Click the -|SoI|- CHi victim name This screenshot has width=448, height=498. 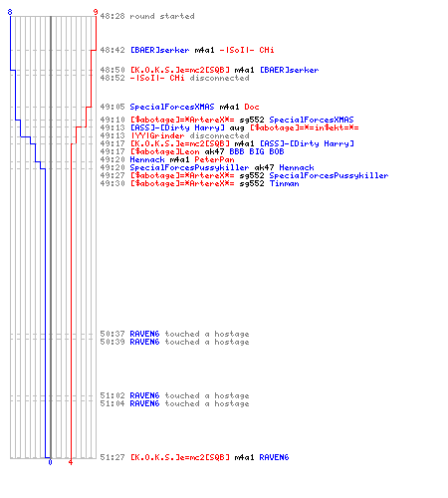click(x=247, y=50)
